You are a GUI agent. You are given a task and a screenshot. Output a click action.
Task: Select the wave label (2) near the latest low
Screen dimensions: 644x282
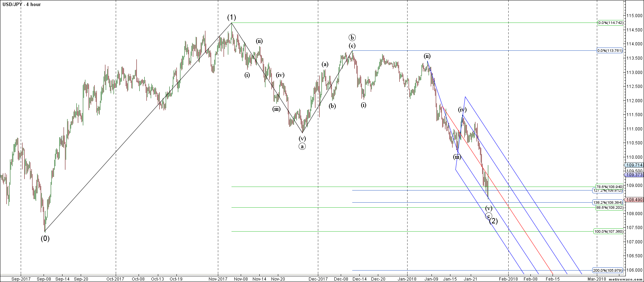click(493, 221)
